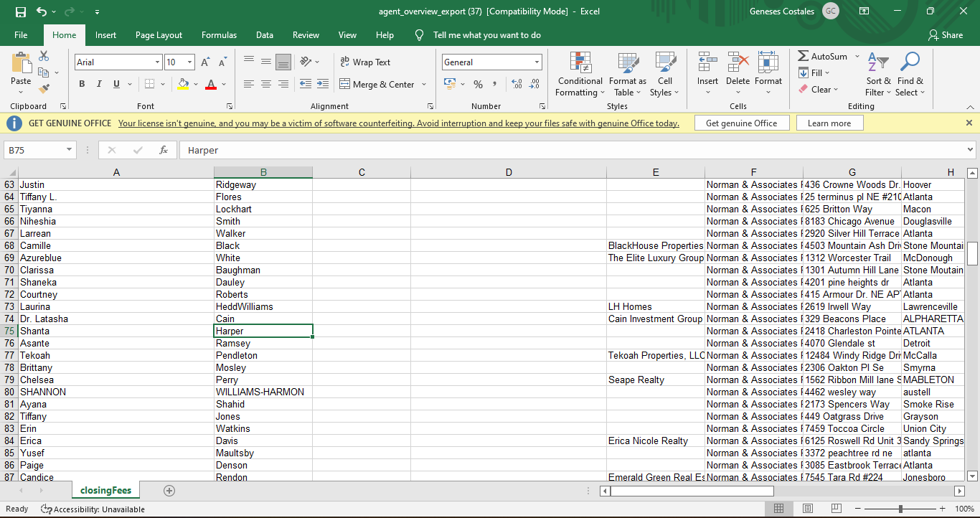Expand the Font name dropdown
Viewport: 980px width, 518px height.
[x=157, y=62]
